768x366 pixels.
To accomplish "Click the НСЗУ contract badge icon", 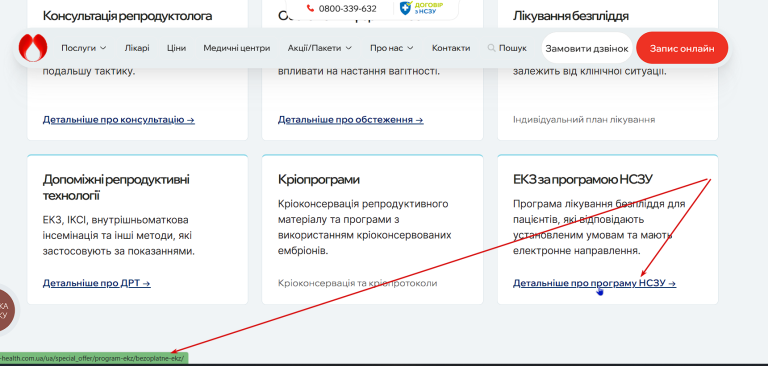I will (421, 8).
